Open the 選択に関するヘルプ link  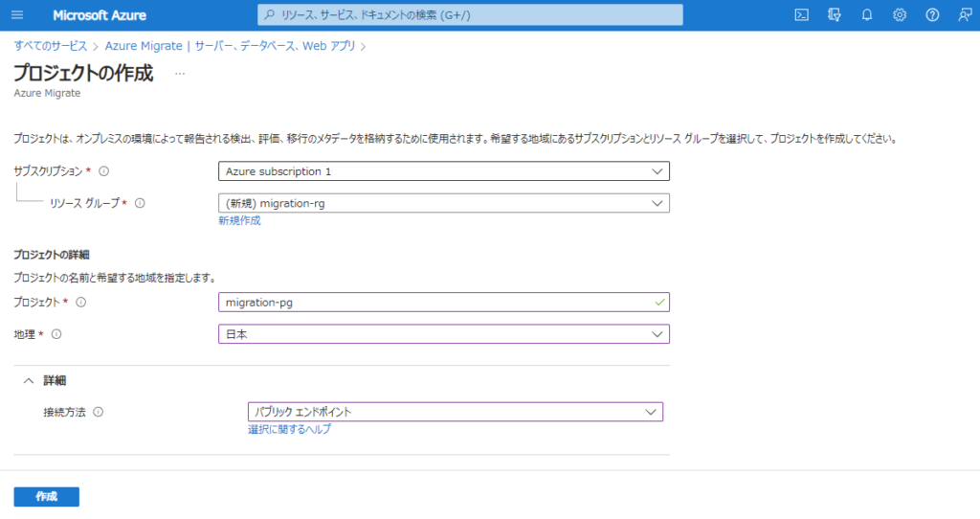[x=289, y=430]
